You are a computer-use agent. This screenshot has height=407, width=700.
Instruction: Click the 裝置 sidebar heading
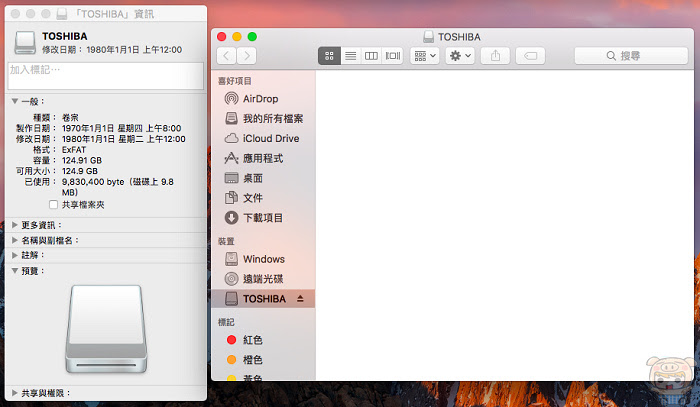tap(226, 241)
